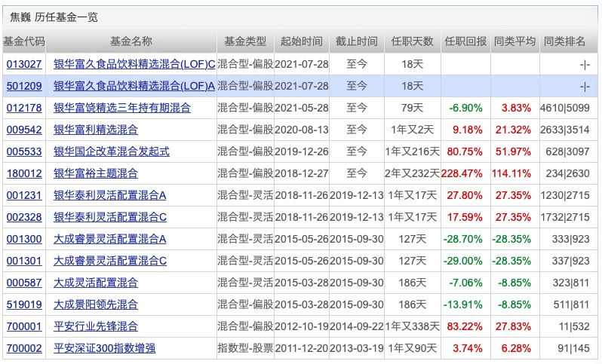Open 大成灵活配置混合 fund link
This screenshot has height=364, width=602.
(x=95, y=283)
